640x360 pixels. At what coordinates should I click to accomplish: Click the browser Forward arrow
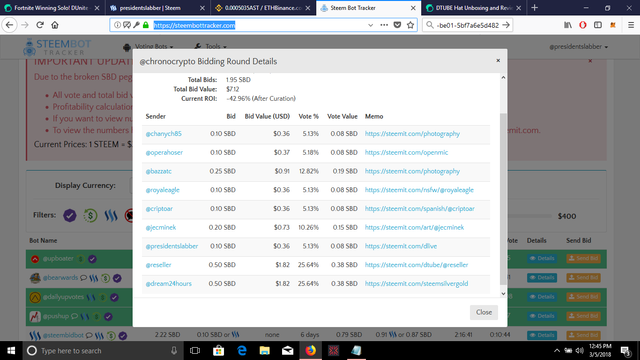(25, 25)
